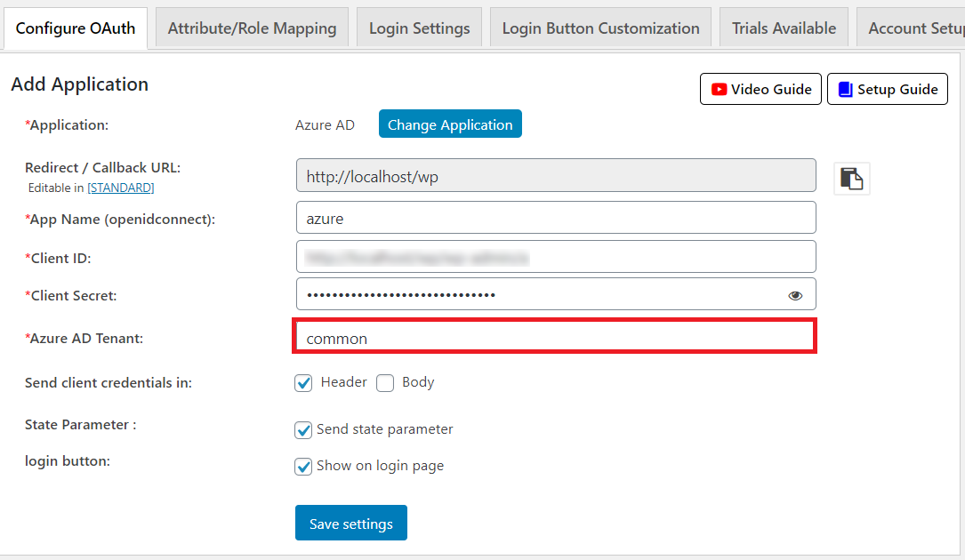Focus the Azure AD Tenant input field
Screen dimensions: 965x560
pyautogui.click(x=555, y=338)
